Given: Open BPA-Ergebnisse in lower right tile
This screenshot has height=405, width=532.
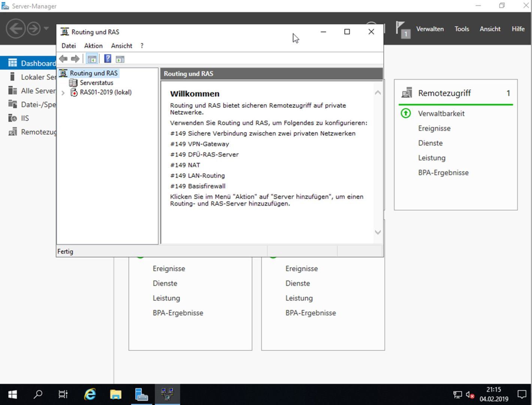Looking at the screenshot, I should coord(310,313).
